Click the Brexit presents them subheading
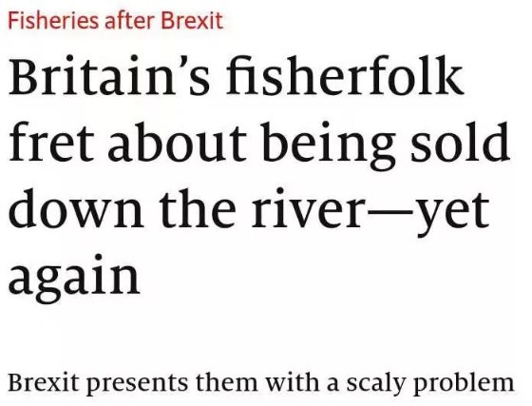 pos(261,383)
